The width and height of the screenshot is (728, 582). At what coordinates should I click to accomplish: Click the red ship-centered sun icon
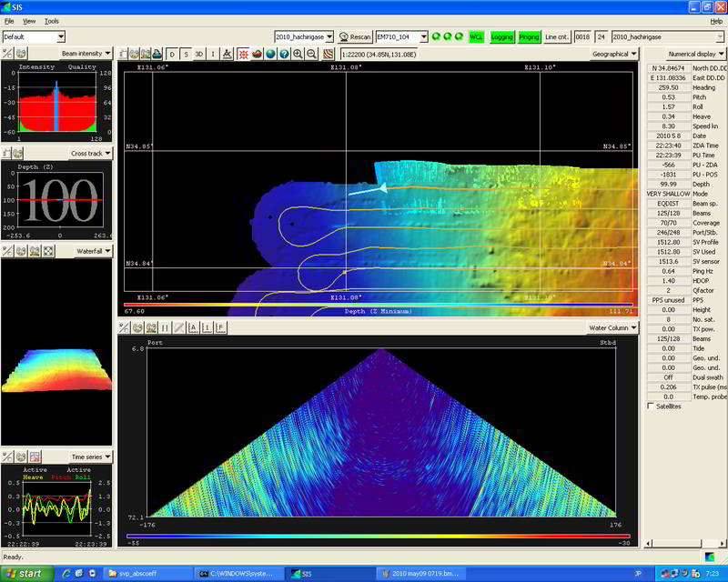click(x=243, y=55)
